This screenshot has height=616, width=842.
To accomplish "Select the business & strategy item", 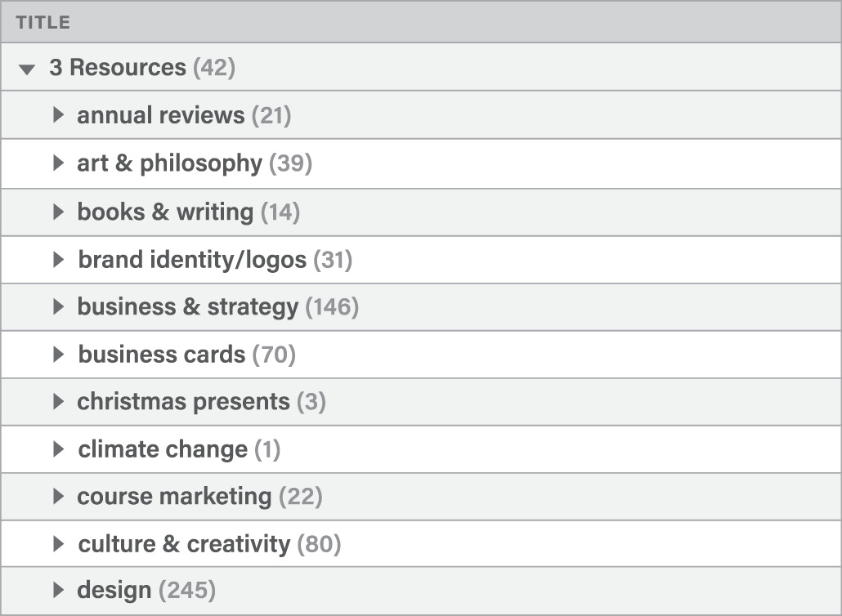I will coord(188,307).
